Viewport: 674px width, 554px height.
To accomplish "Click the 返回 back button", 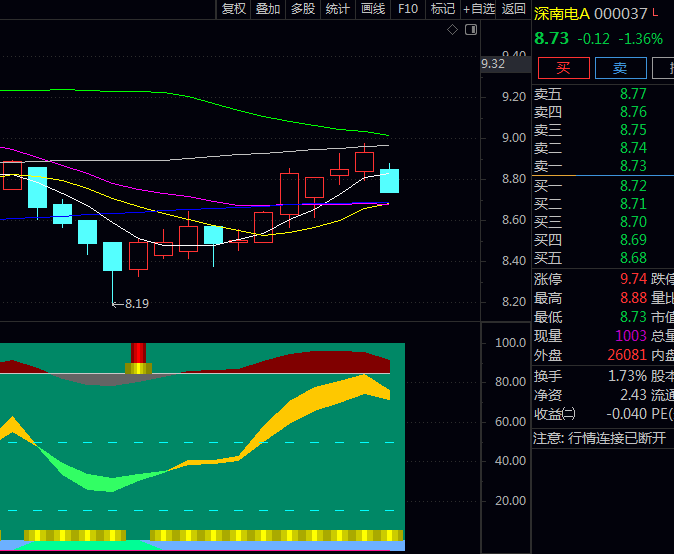I will 513,9.
